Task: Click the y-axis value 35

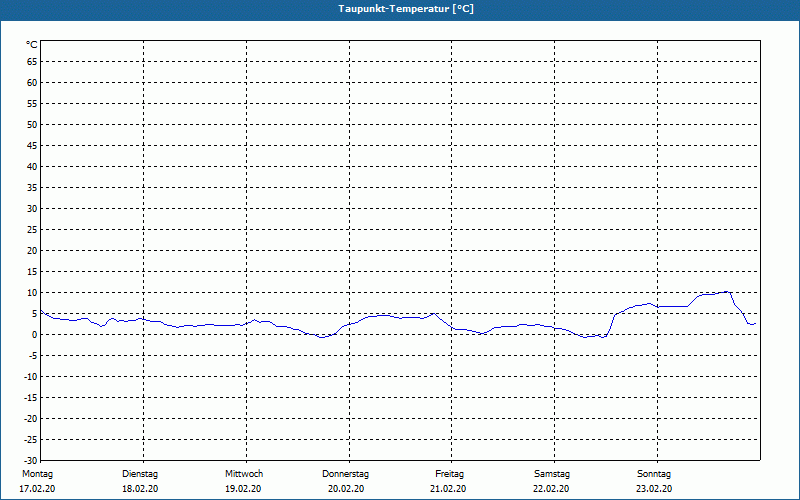Action: 32,188
